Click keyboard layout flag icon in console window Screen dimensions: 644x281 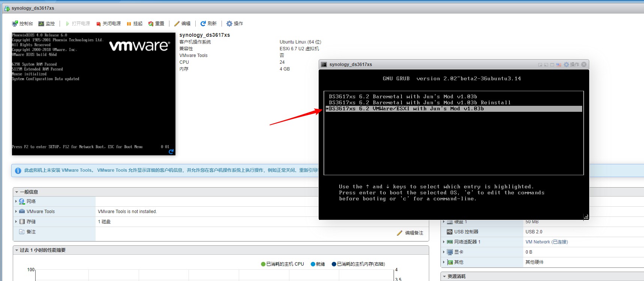pyautogui.click(x=559, y=65)
